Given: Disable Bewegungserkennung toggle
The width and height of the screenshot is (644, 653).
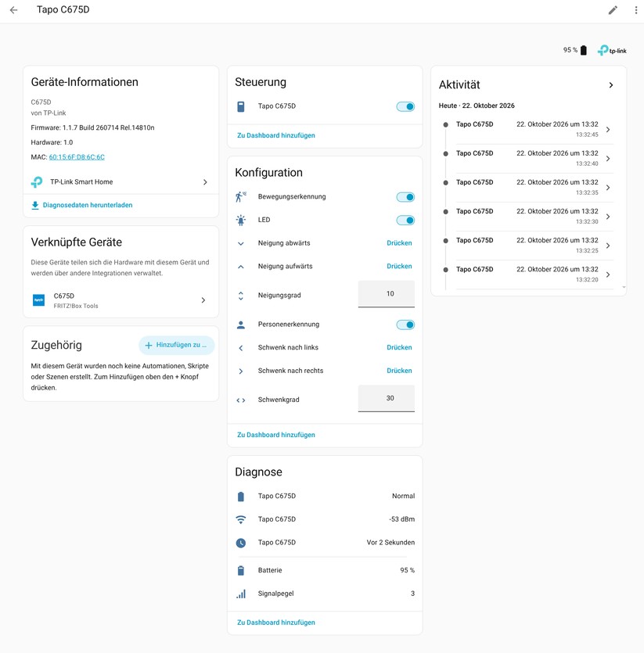Looking at the screenshot, I should (x=405, y=197).
